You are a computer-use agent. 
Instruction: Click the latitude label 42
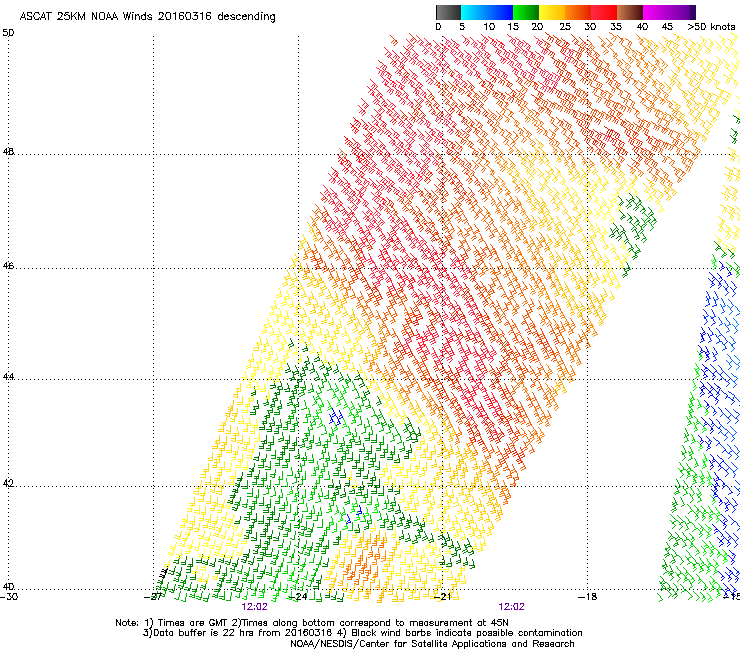(8, 483)
